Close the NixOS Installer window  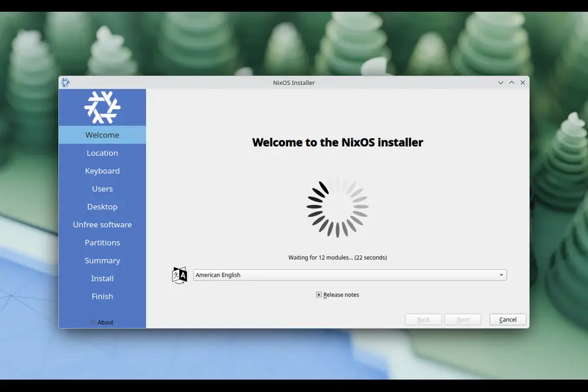(x=523, y=82)
